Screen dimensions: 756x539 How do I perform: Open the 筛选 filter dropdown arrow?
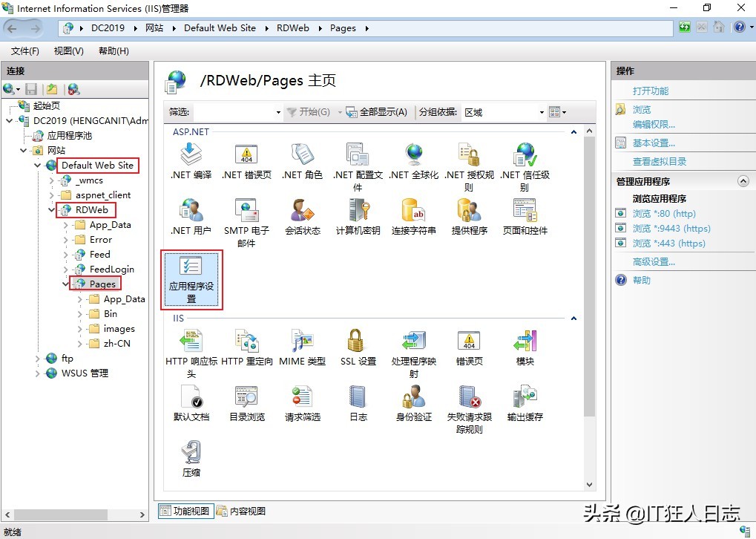[278, 112]
